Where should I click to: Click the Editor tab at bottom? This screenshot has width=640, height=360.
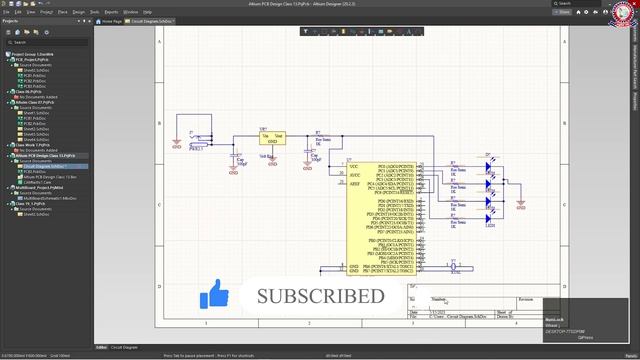pyautogui.click(x=101, y=347)
